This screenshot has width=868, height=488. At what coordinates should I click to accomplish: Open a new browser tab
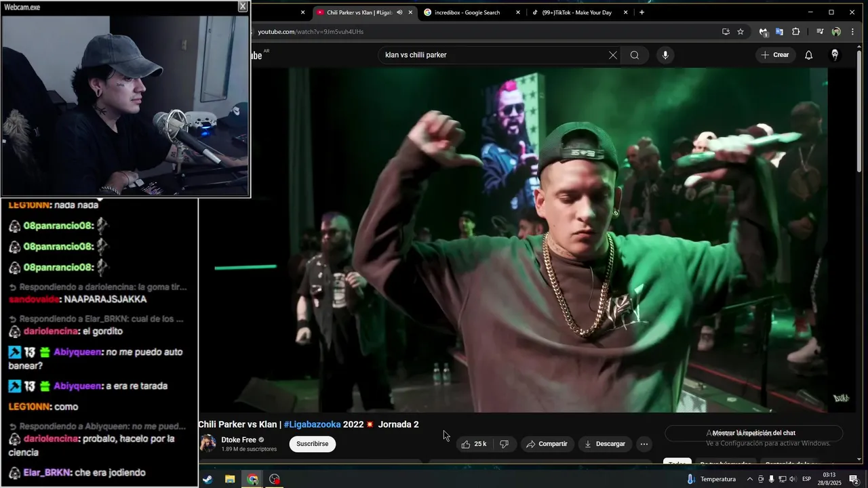point(642,12)
